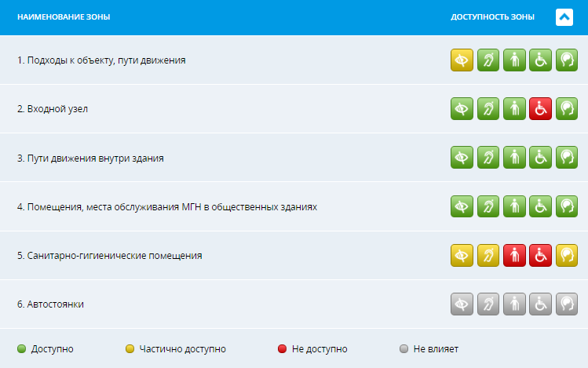The image size is (588, 368).
Task: Click yellow hearing icon in Санитарно-гигиенические помещения
Action: click(x=488, y=255)
